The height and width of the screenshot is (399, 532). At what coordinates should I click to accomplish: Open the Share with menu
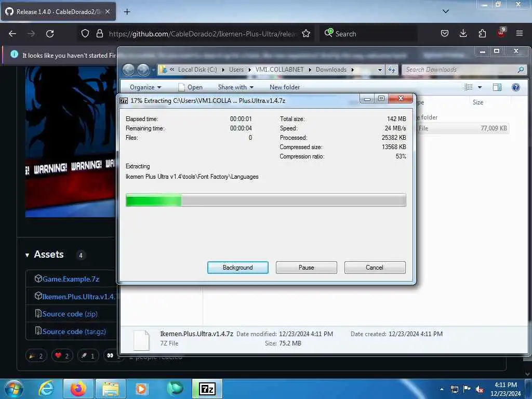coord(235,87)
